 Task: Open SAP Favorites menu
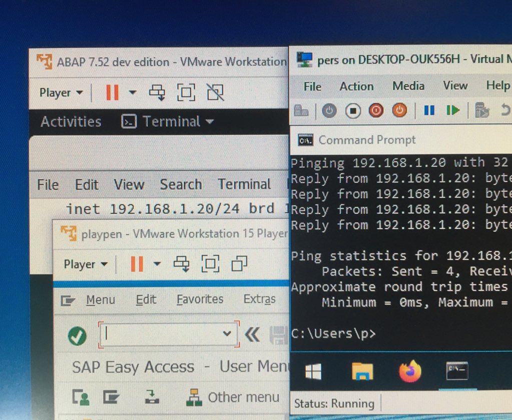tap(200, 299)
